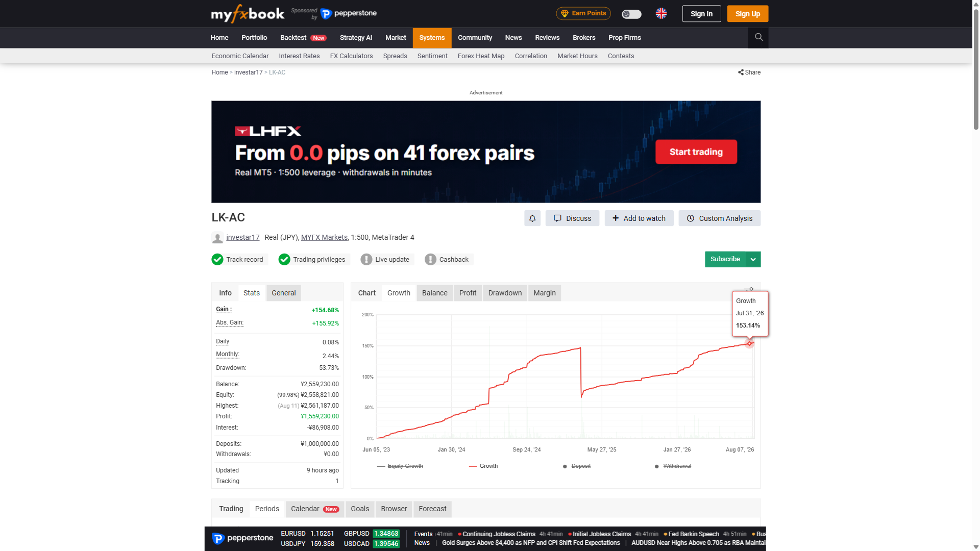Click the myfxbook logo

point(248,14)
